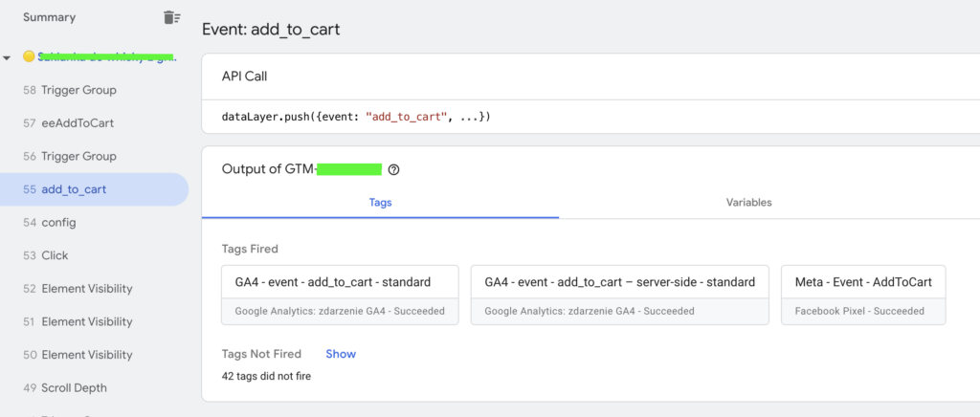Open the Summary view

click(x=50, y=17)
